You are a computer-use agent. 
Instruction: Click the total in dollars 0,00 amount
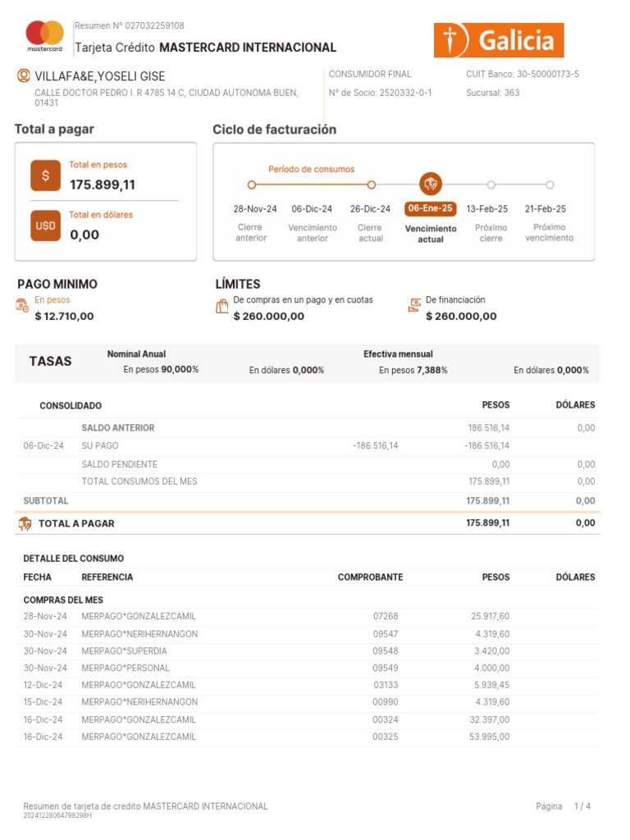tap(84, 235)
